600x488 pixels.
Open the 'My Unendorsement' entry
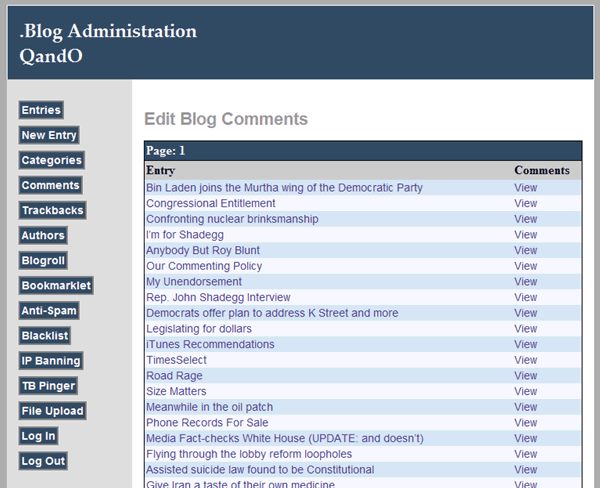[x=194, y=282]
